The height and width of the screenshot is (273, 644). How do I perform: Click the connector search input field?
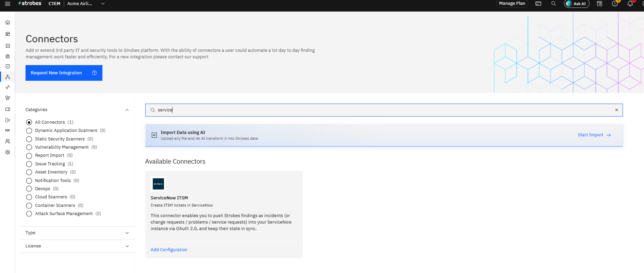pyautogui.click(x=384, y=110)
